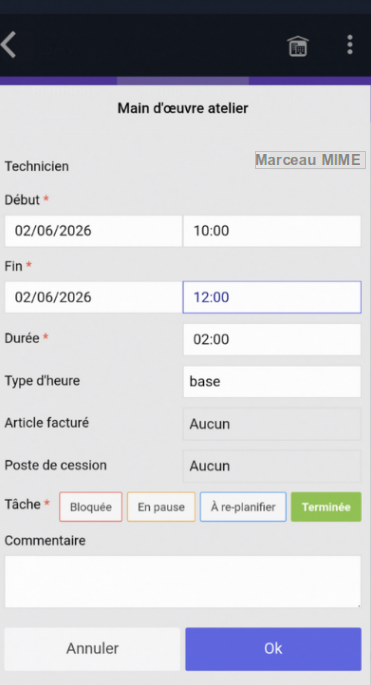Click the Ok button
Viewport: 371px width, 685px height.
click(x=273, y=649)
